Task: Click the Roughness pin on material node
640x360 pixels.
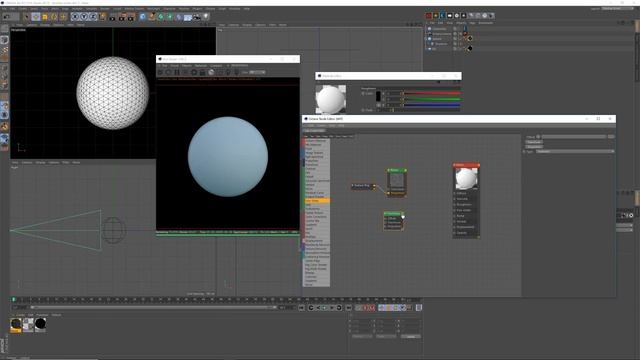Action: [x=454, y=204]
